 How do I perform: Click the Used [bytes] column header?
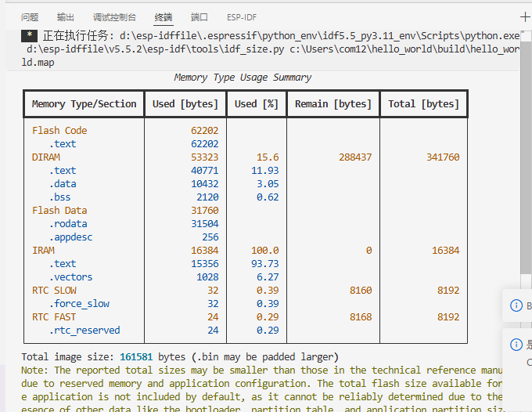(x=185, y=103)
